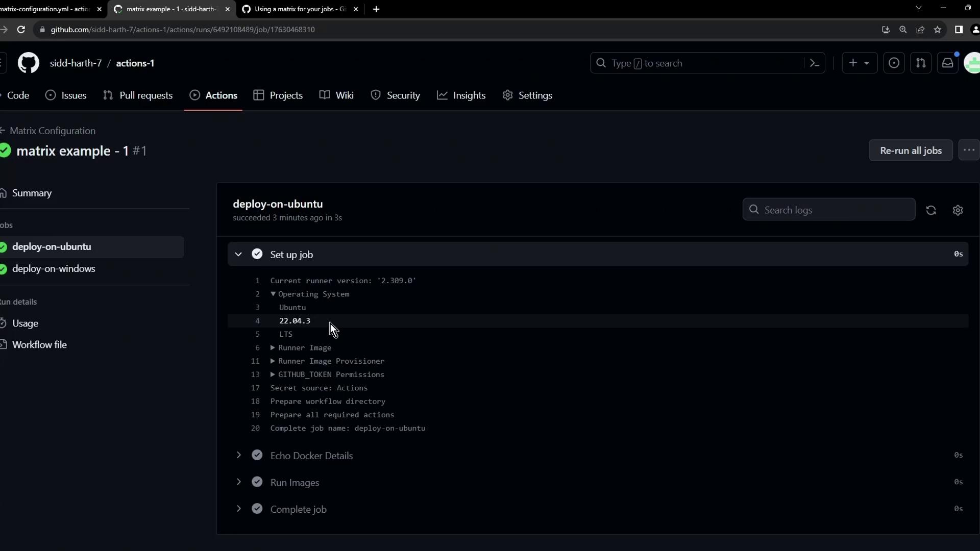Open the create new plus dropdown
The image size is (980, 551).
point(859,63)
